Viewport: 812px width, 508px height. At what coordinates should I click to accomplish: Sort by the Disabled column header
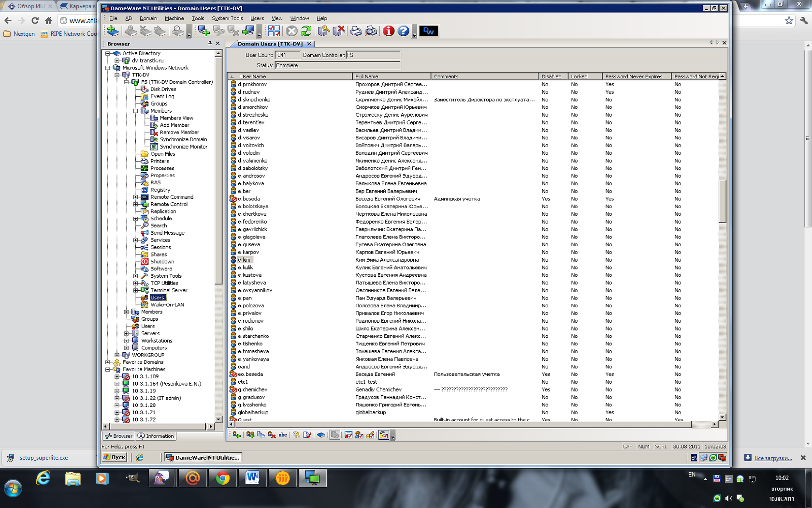[x=553, y=76]
